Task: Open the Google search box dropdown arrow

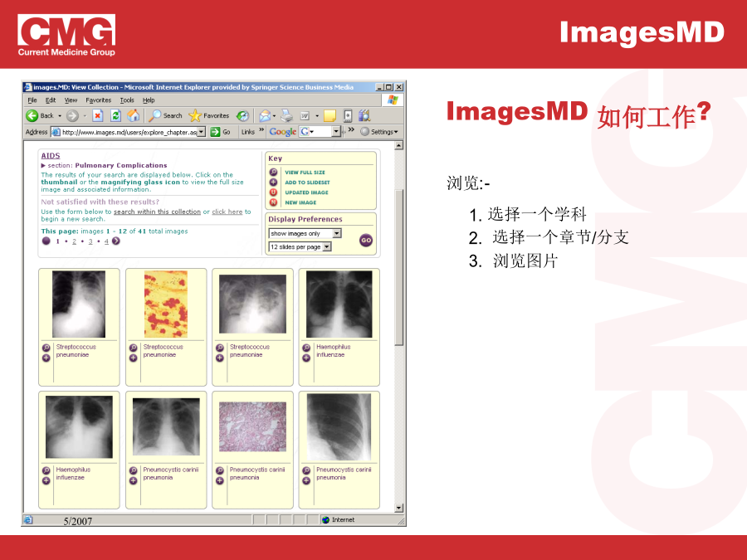Action: [x=336, y=132]
